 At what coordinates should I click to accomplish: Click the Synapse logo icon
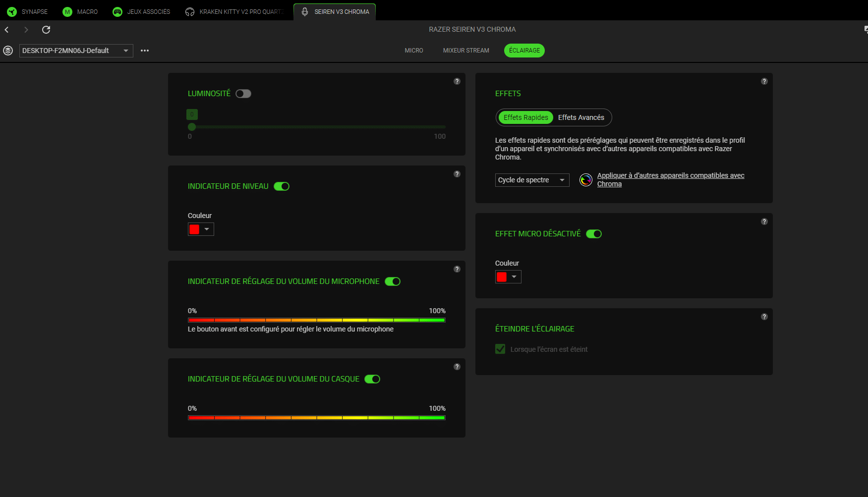12,12
